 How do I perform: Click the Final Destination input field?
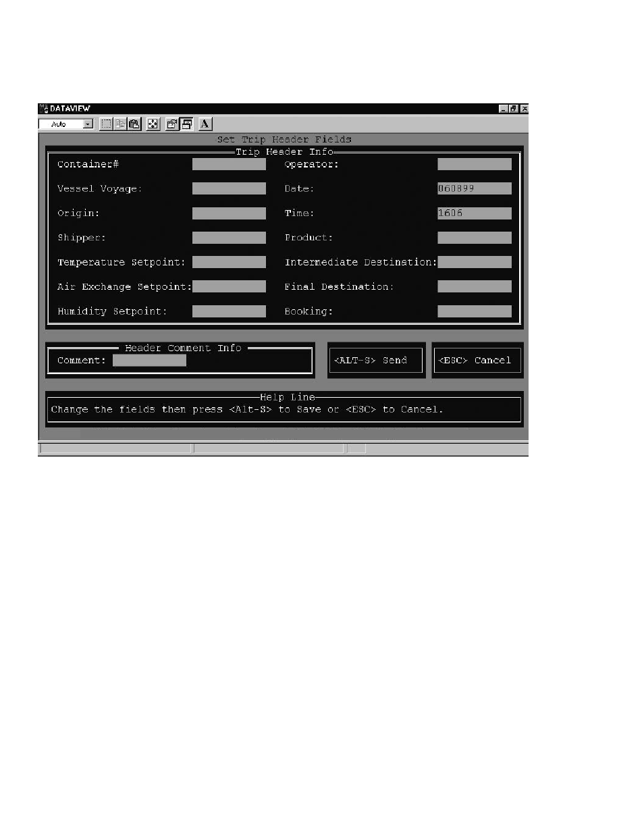coord(475,286)
